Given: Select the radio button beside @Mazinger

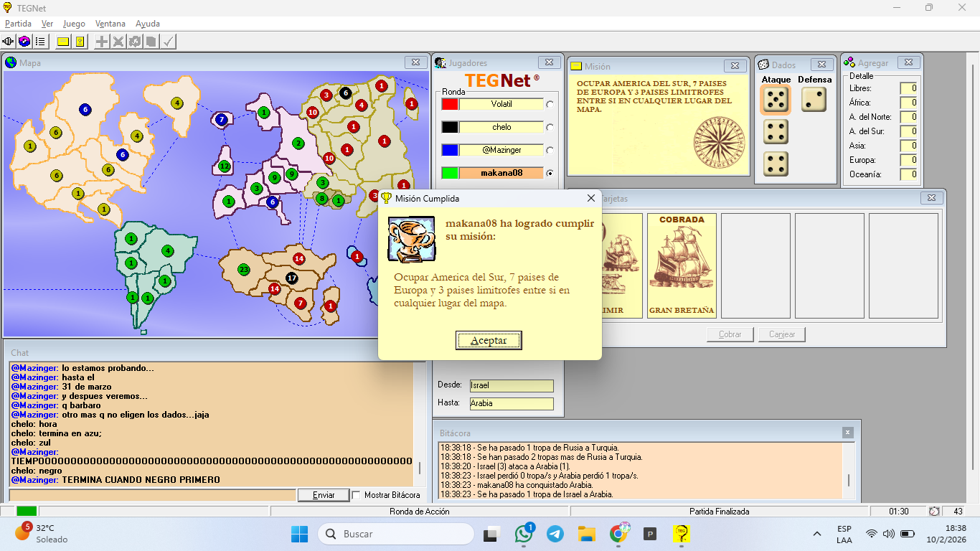Looking at the screenshot, I should [550, 150].
